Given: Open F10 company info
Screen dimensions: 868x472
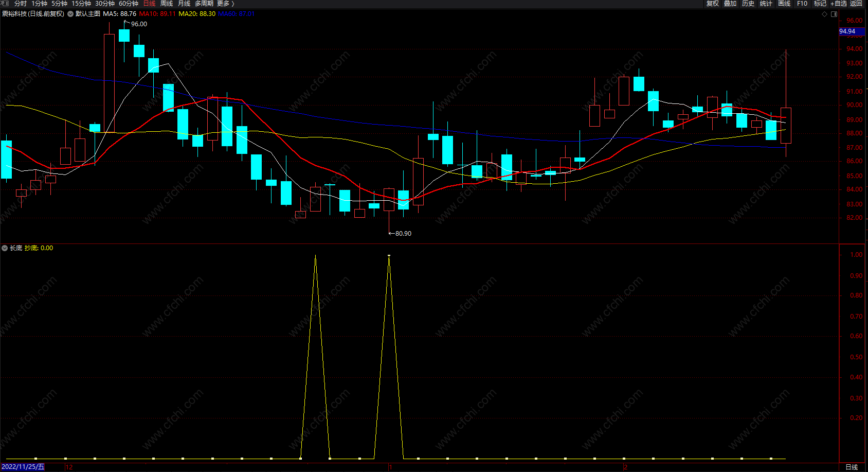Looking at the screenshot, I should (x=802, y=4).
